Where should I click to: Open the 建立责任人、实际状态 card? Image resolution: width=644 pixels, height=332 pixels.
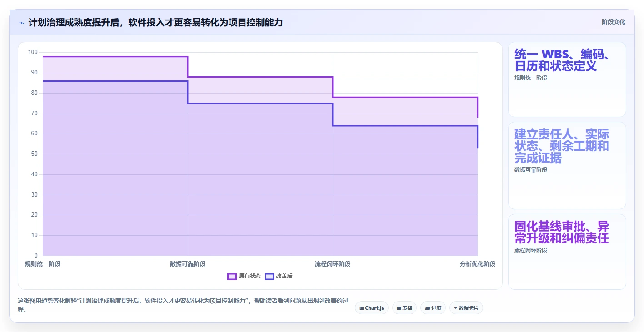(567, 165)
